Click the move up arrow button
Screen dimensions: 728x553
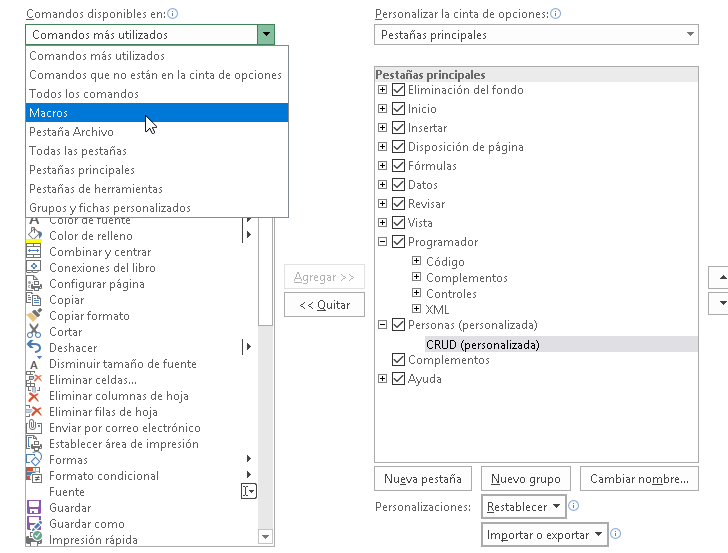point(719,277)
